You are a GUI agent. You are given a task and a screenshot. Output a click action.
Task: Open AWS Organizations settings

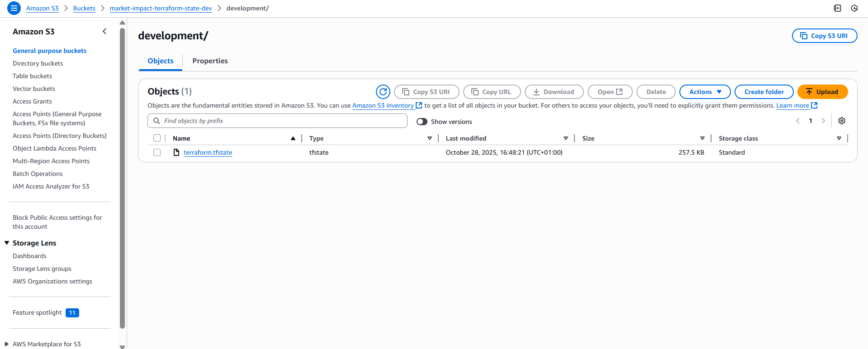coord(52,281)
